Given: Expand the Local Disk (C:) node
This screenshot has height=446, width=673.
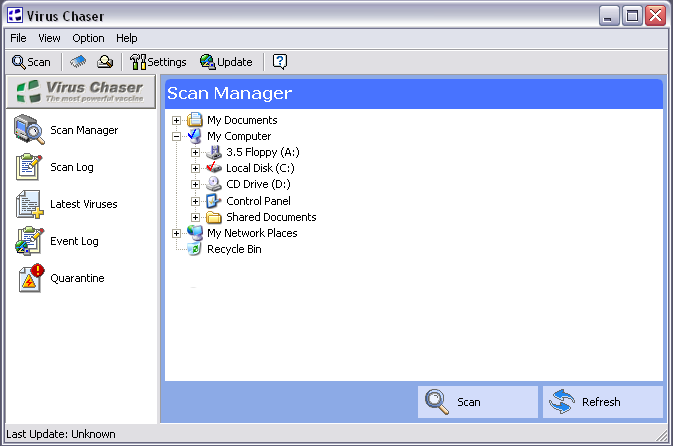Looking at the screenshot, I should click(x=195, y=168).
